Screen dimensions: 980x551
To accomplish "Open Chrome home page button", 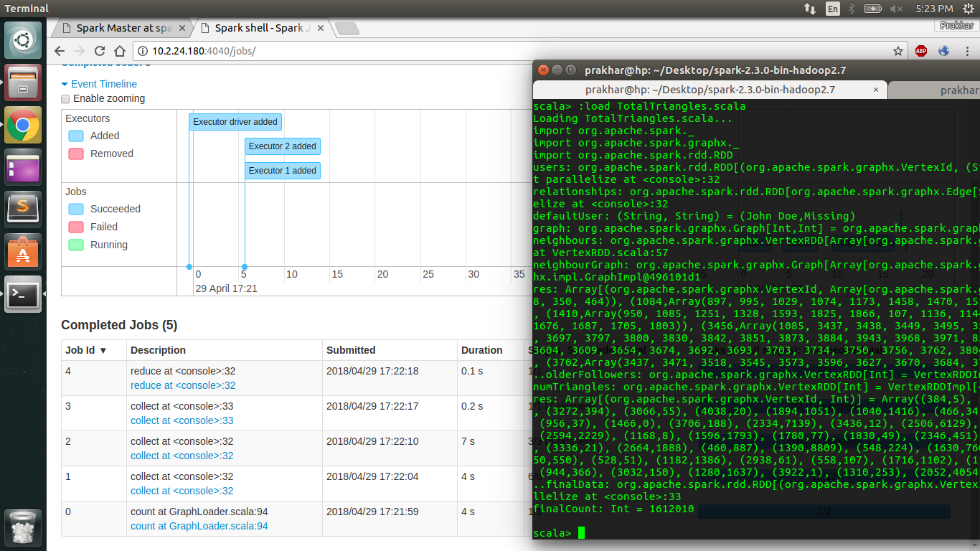I will tap(120, 51).
